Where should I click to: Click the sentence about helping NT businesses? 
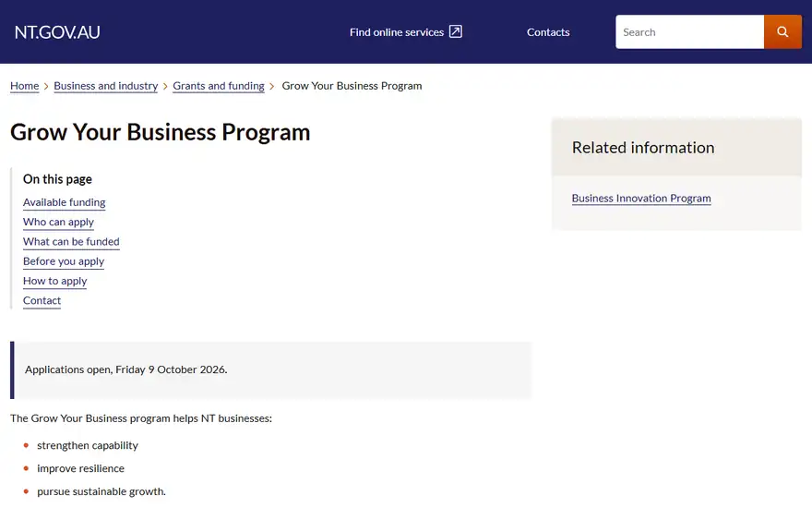pos(141,418)
